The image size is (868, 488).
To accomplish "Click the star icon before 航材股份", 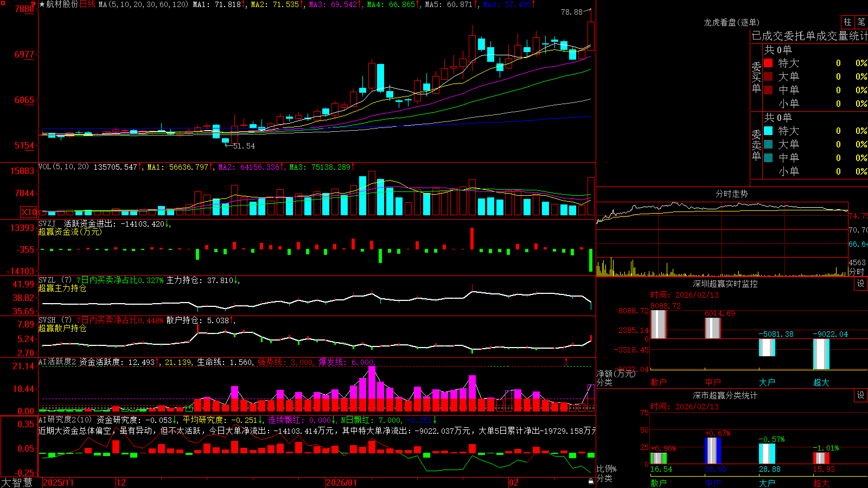I will click(x=42, y=4).
